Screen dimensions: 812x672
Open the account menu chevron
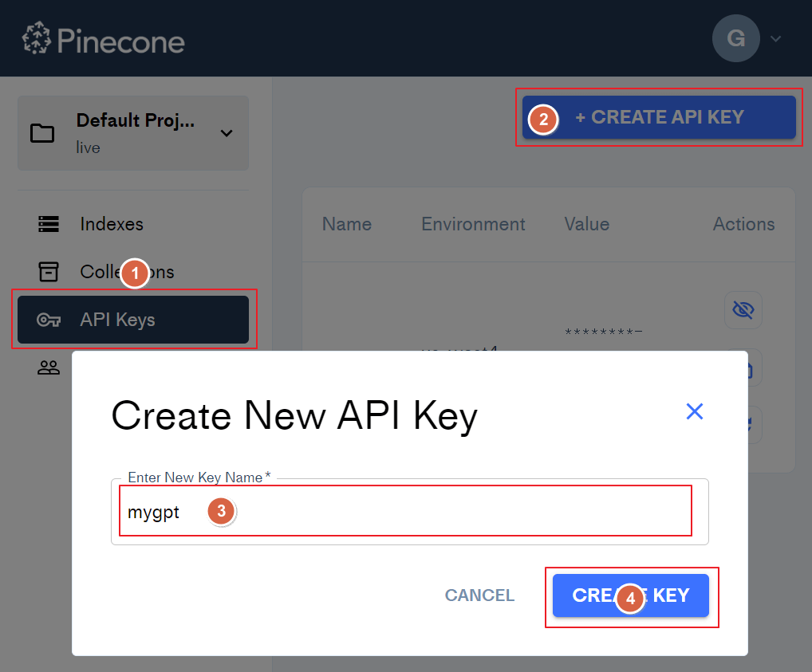click(775, 37)
